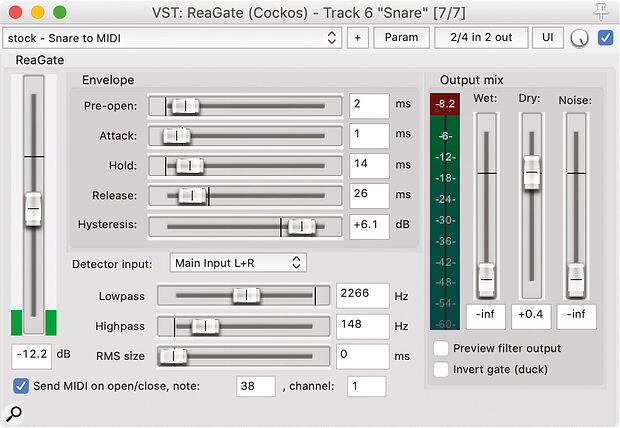Click the yellow minimize window button
The width and height of the screenshot is (620, 428).
38,12
